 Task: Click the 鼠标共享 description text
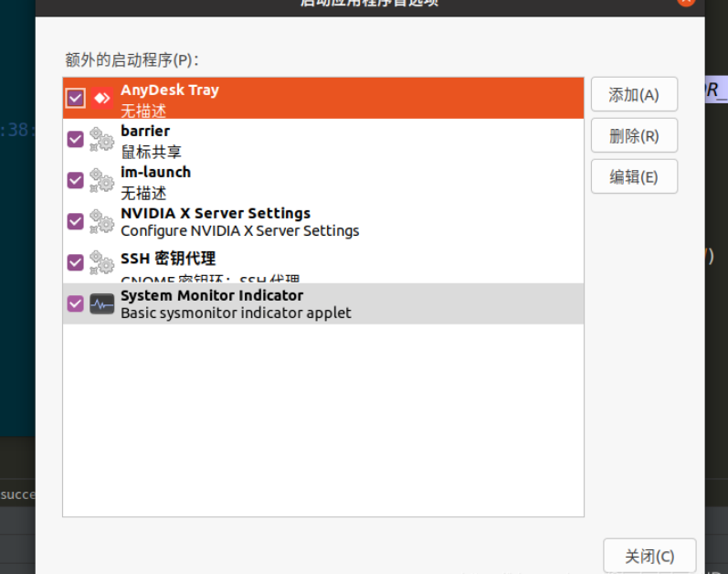coord(151,152)
